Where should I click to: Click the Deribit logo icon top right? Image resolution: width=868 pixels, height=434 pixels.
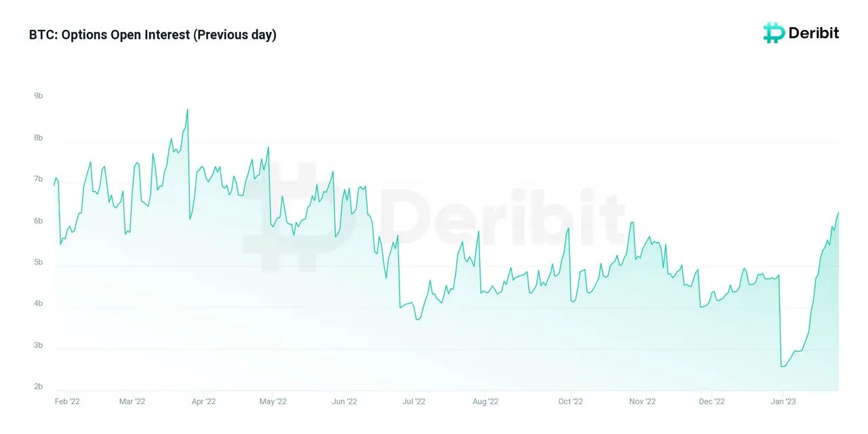click(774, 33)
